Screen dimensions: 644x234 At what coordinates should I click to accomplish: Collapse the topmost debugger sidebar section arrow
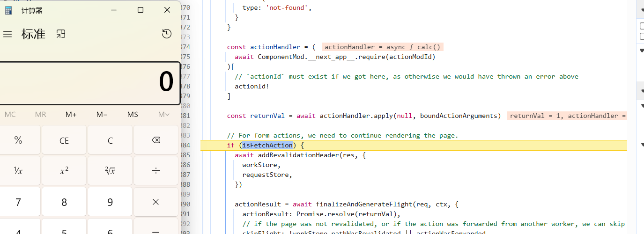click(x=641, y=10)
